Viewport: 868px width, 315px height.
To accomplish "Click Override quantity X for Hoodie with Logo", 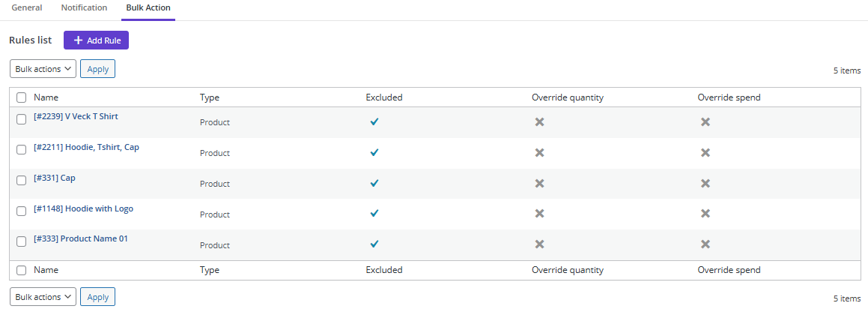I will tap(539, 214).
